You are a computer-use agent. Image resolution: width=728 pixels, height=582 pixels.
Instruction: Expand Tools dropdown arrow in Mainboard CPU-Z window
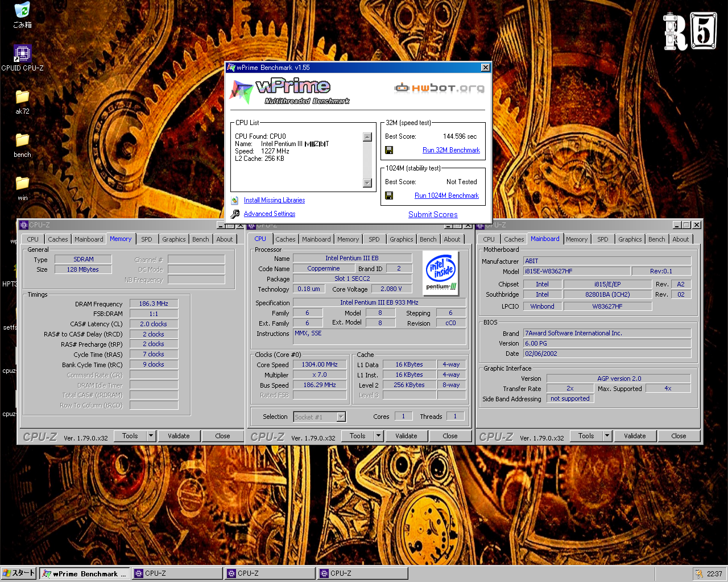[x=607, y=436]
